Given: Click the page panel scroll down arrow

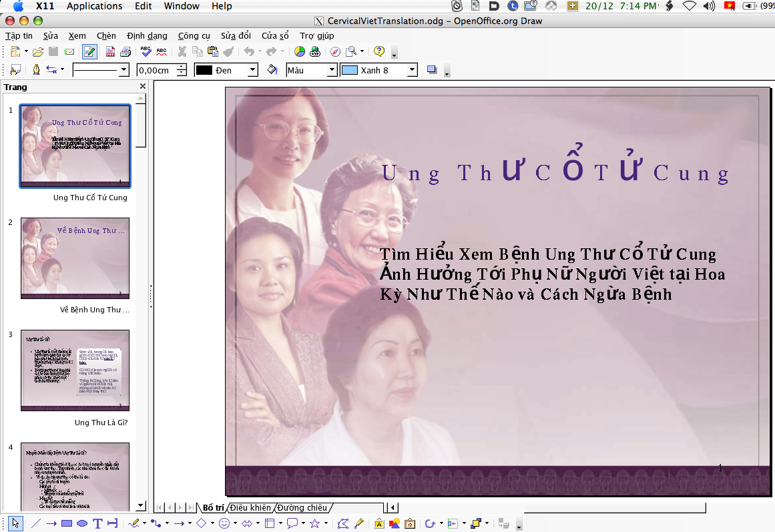Looking at the screenshot, I should (141, 506).
